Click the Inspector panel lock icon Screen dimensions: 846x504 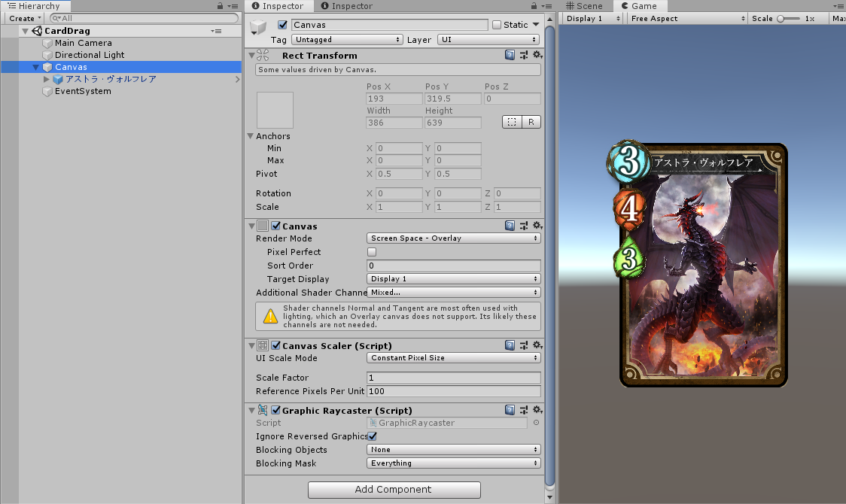534,6
